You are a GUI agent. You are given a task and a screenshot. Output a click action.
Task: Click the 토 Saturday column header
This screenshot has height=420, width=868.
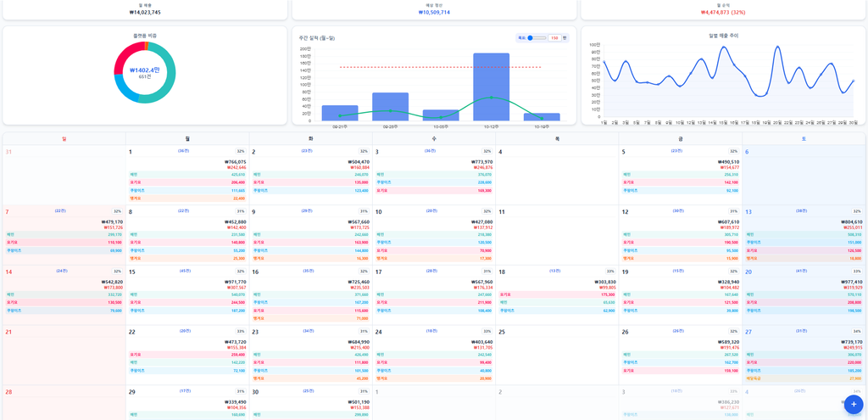(x=804, y=139)
